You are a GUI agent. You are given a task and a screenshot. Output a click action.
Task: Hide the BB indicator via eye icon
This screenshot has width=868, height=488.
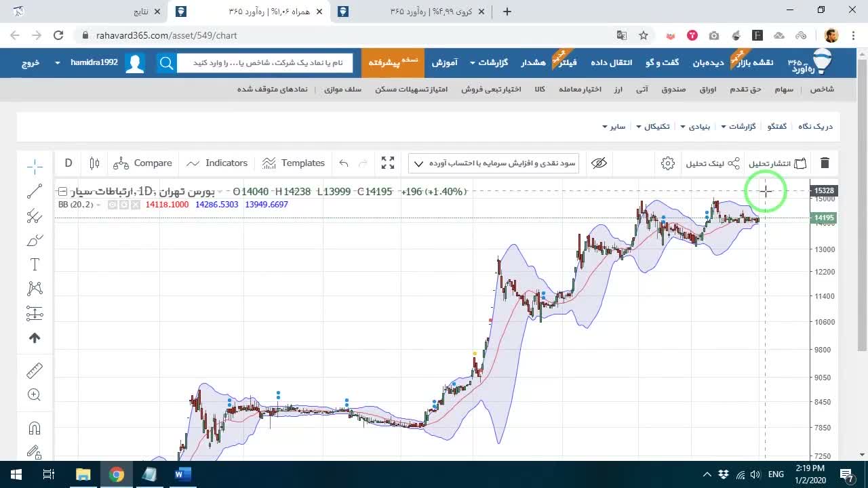pos(113,205)
